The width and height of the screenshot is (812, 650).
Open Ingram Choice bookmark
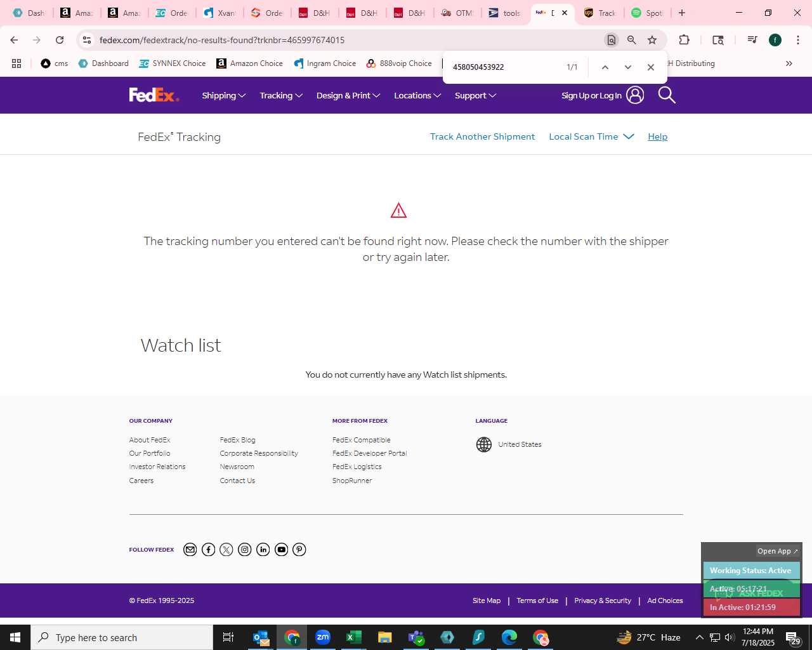tap(325, 63)
